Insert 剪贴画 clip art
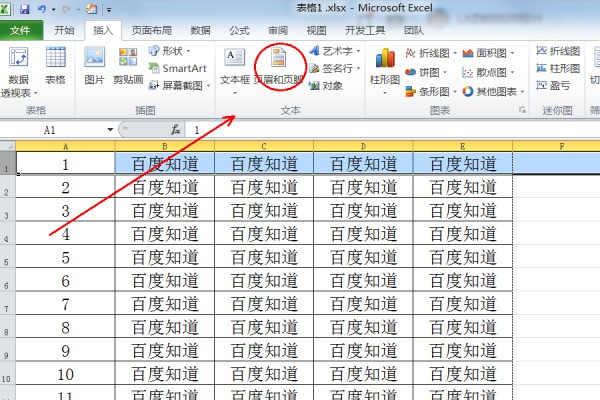 click(128, 65)
